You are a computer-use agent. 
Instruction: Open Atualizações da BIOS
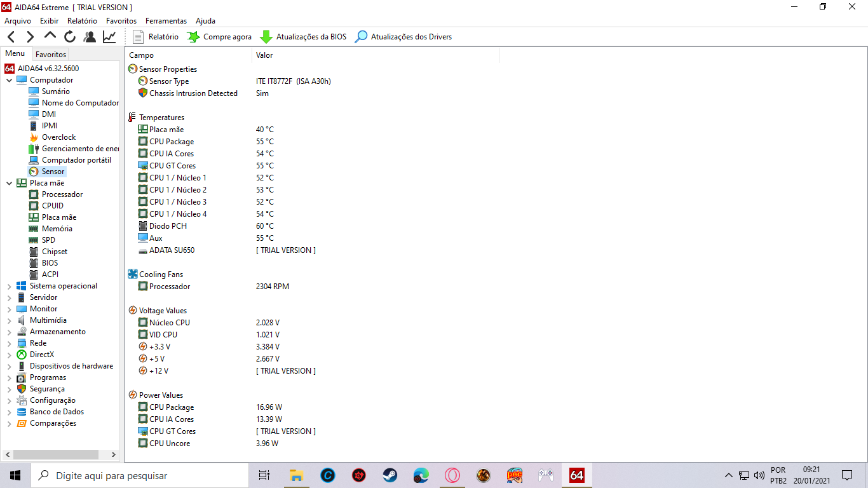pos(304,37)
